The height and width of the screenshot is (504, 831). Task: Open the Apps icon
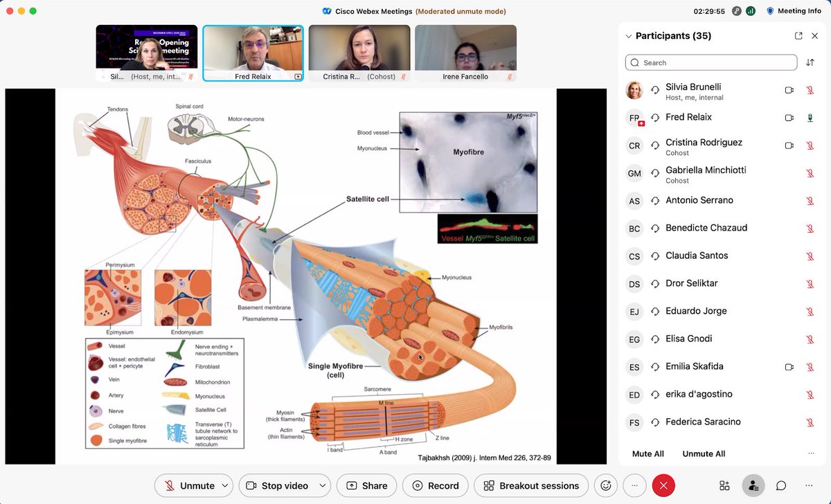coord(724,485)
